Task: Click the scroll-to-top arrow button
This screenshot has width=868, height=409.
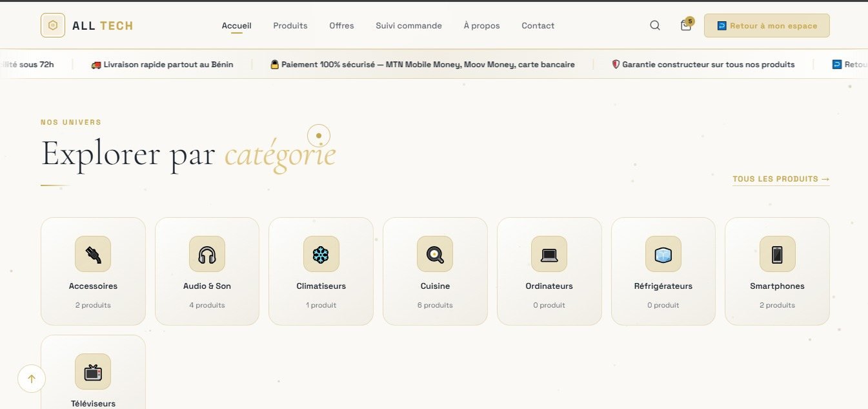Action: [x=32, y=379]
